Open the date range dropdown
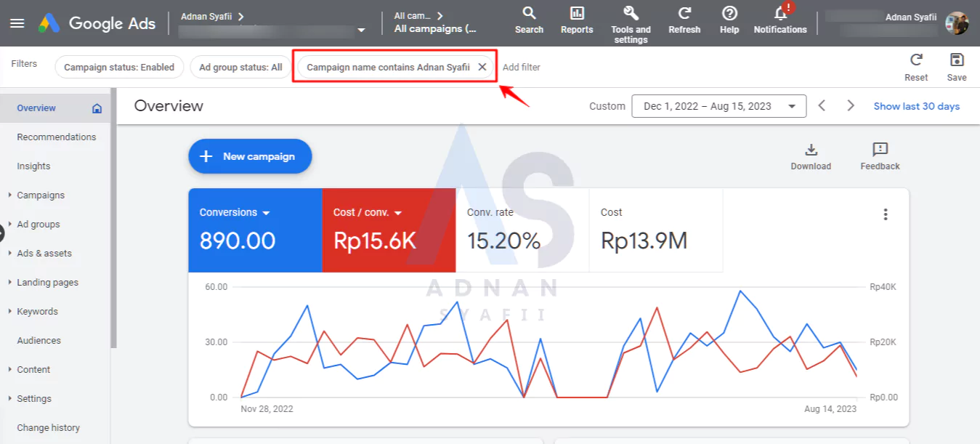The height and width of the screenshot is (444, 980). 718,106
